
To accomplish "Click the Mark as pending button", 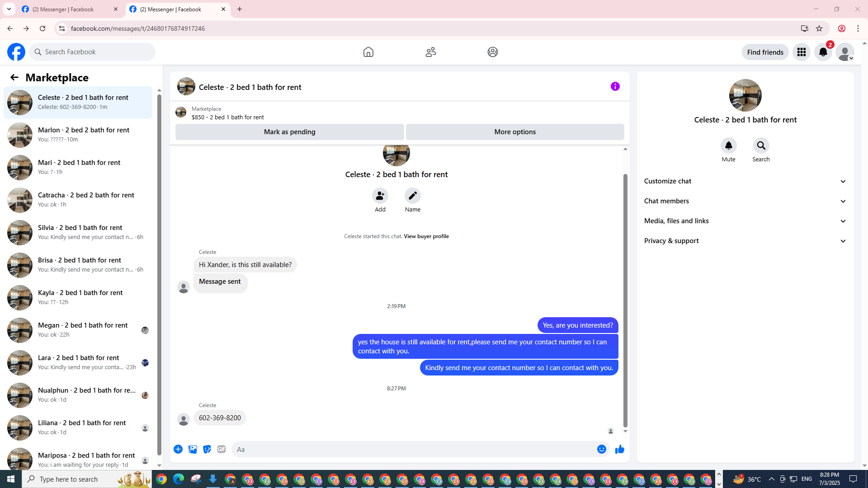I will click(x=289, y=132).
